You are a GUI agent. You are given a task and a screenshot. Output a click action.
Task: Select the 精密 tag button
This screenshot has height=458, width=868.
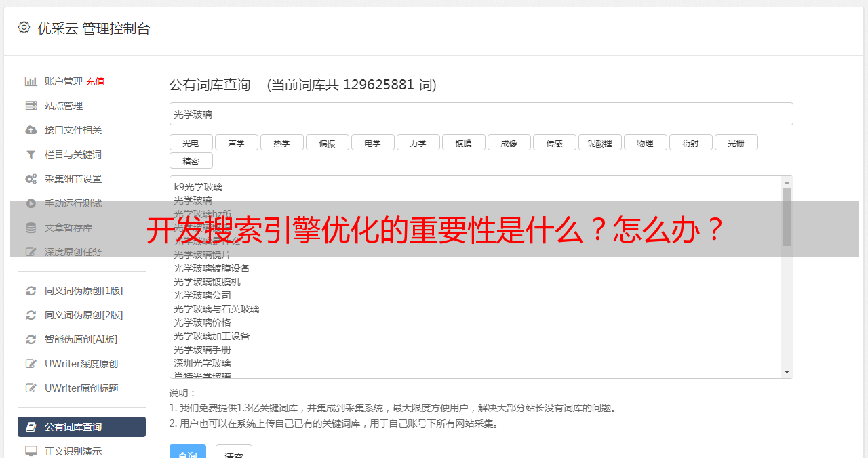pyautogui.click(x=191, y=161)
